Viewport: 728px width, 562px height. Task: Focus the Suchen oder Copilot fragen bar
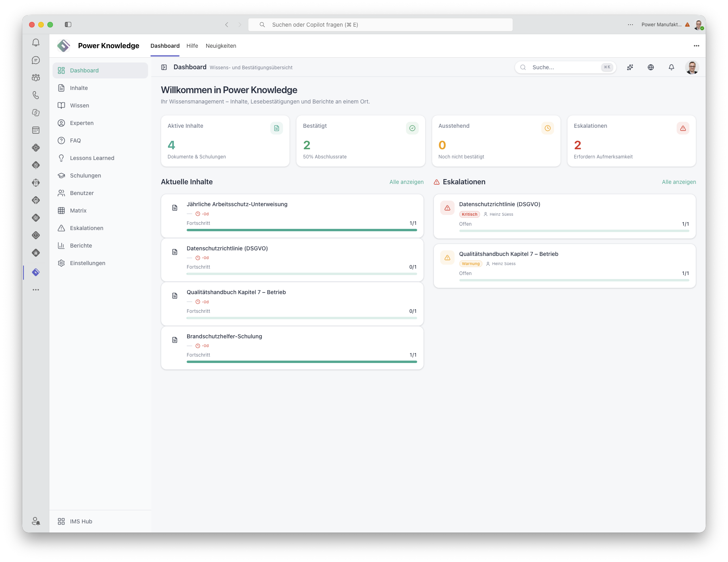[381, 25]
